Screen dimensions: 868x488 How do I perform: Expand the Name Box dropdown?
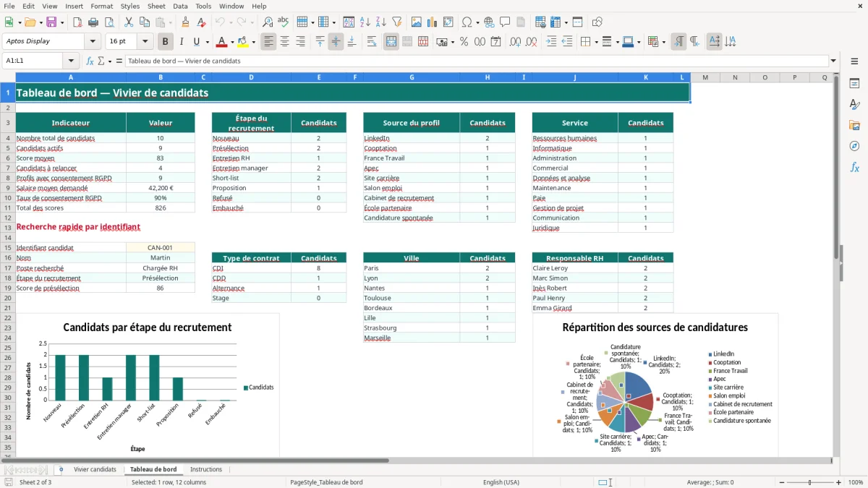[70, 61]
